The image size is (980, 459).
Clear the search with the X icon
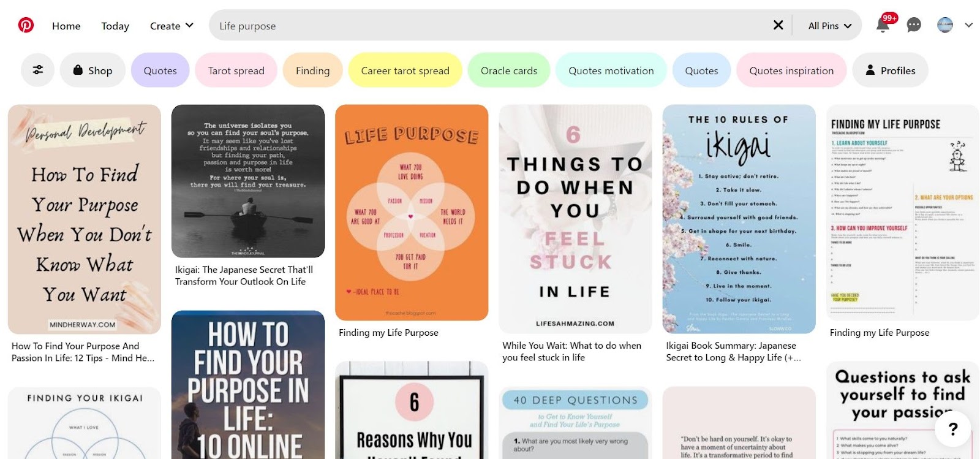coord(778,25)
